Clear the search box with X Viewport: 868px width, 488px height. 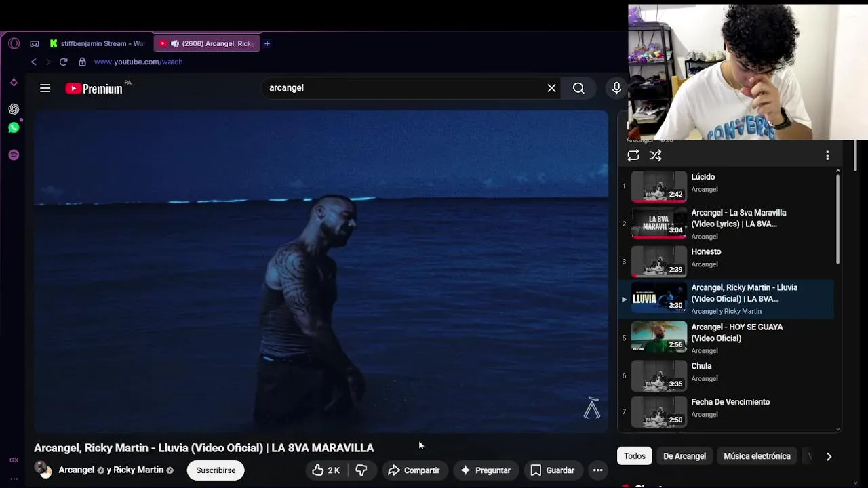click(551, 88)
